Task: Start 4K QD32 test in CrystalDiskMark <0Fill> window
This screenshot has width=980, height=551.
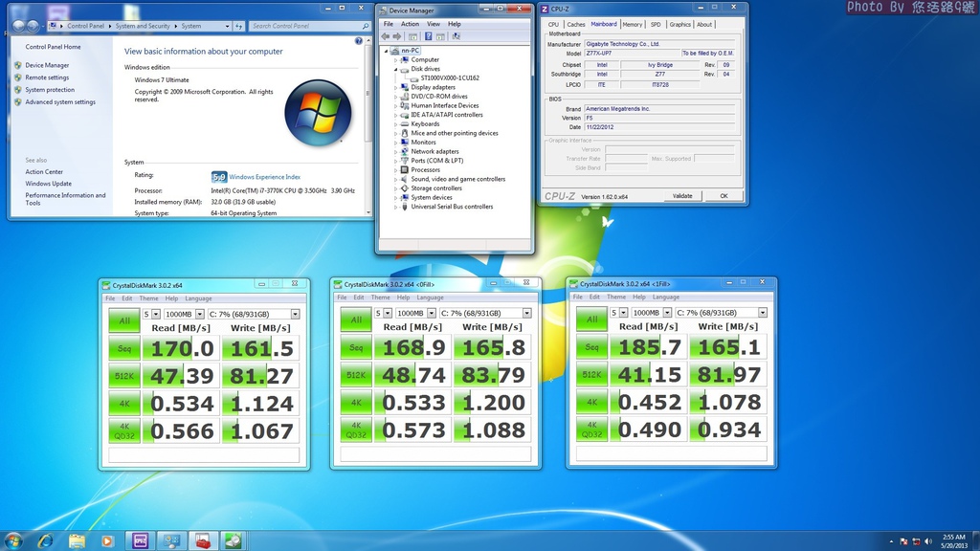Action: tap(356, 430)
